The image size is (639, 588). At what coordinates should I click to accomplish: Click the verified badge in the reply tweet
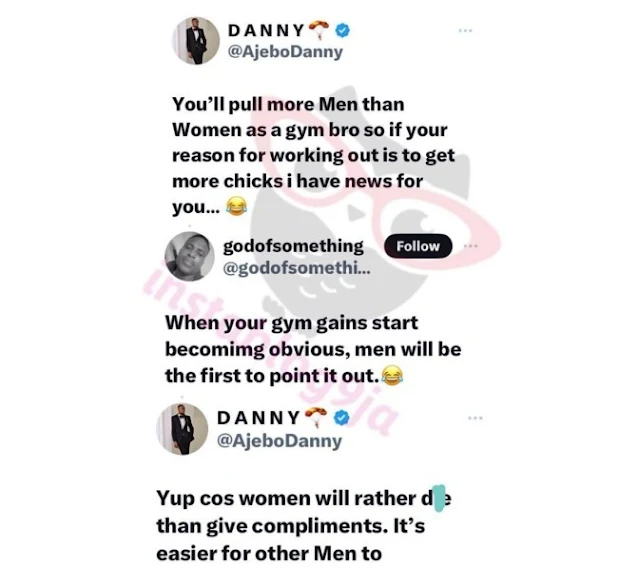tap(342, 418)
